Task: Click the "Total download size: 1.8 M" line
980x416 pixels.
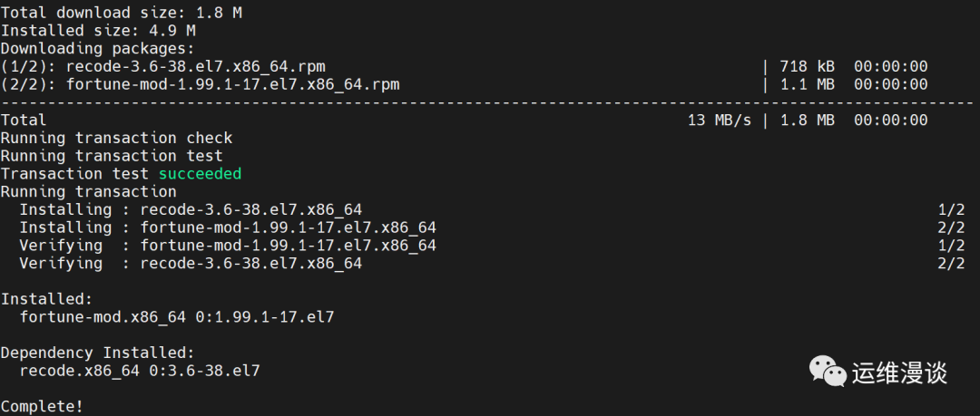Action: (121, 13)
